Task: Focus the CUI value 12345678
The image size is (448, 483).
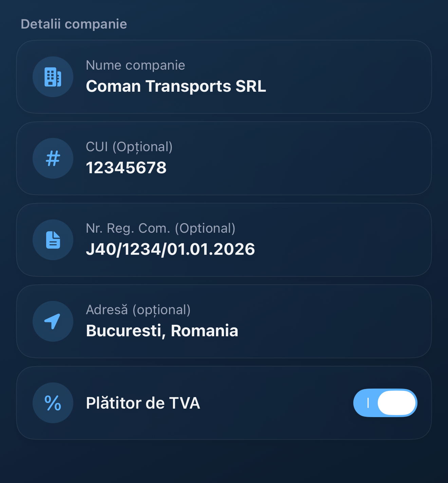Action: tap(126, 168)
